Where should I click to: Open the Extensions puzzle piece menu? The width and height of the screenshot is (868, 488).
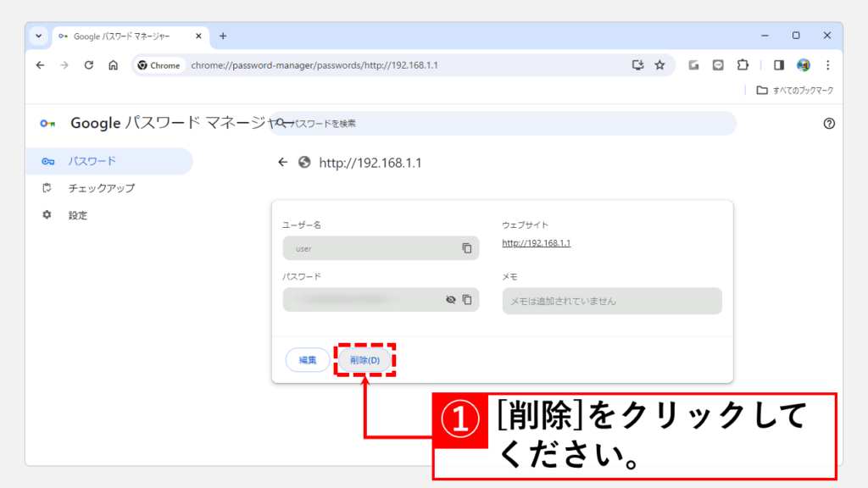[743, 65]
